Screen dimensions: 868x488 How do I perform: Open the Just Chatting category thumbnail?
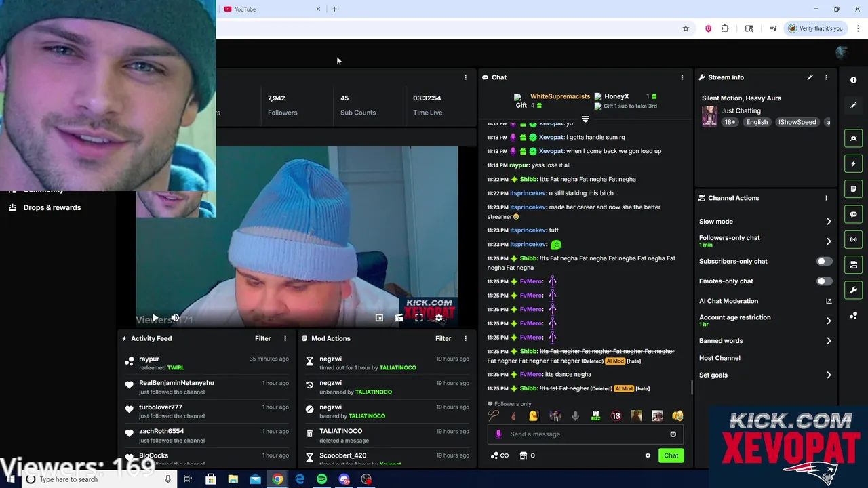[709, 116]
